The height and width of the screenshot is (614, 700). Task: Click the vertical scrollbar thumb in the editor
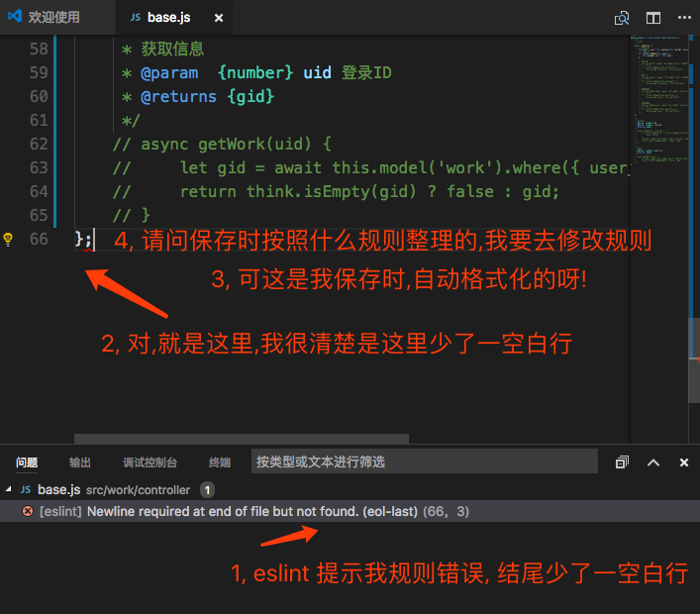point(694,359)
